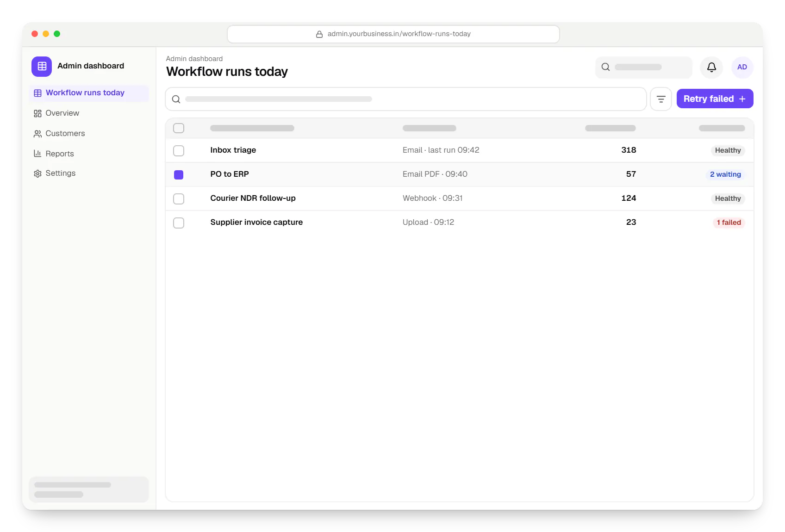Click the run count 318

pos(629,150)
